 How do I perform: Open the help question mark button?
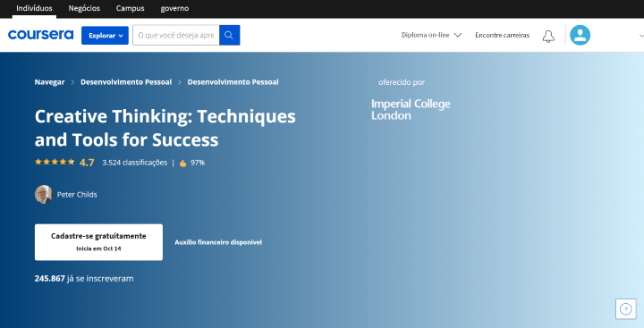point(625,308)
